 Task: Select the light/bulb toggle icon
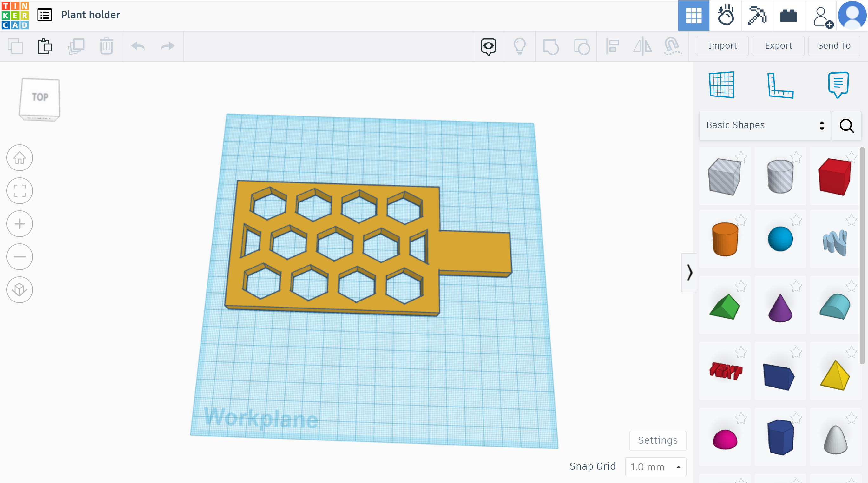(518, 46)
